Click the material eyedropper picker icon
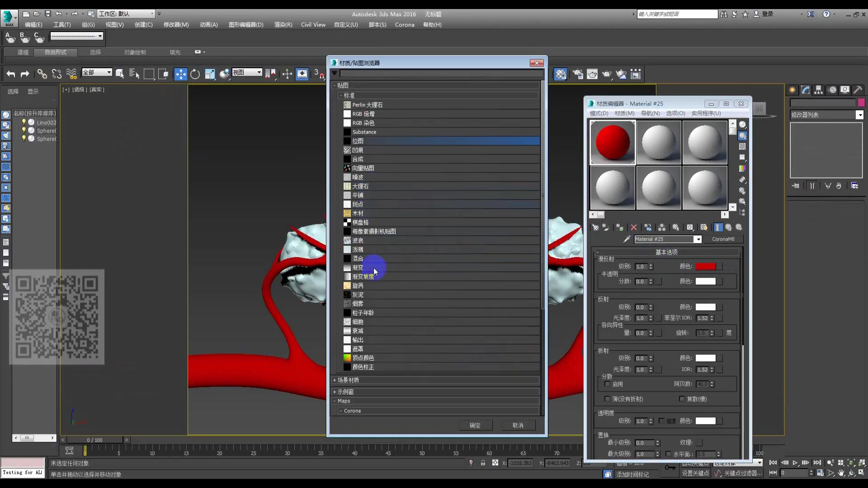 tap(627, 239)
